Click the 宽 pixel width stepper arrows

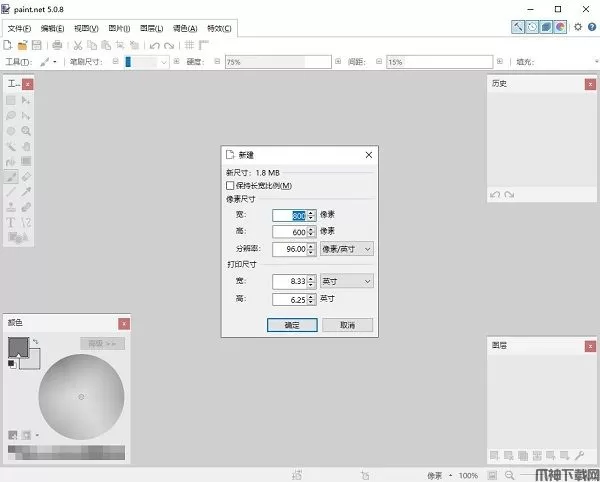coord(311,215)
